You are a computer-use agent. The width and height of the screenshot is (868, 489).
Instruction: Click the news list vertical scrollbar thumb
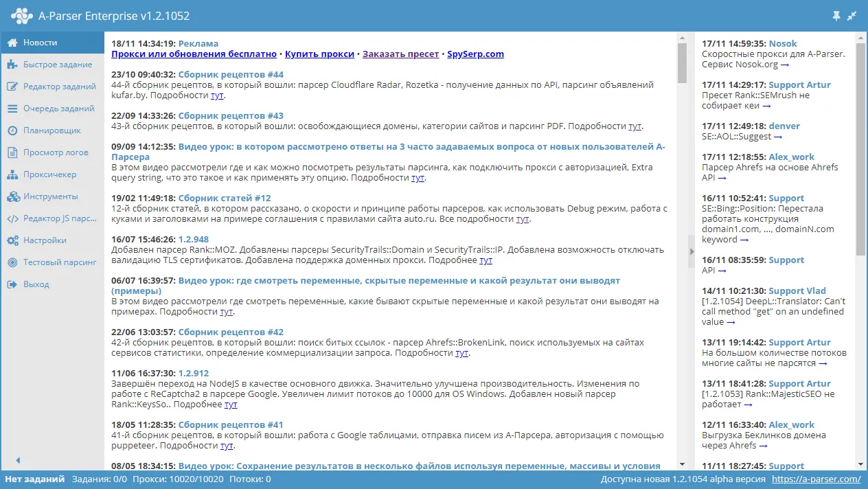682,62
